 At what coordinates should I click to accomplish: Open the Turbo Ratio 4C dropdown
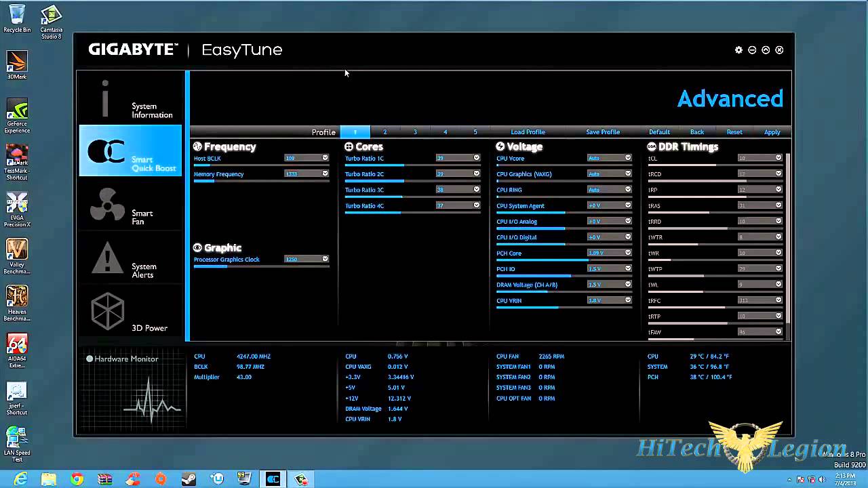477,205
